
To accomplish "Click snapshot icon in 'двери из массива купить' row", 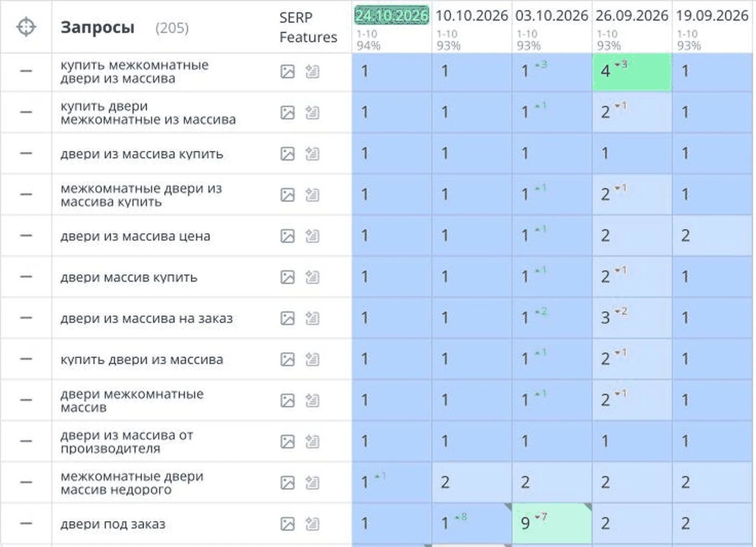I will (312, 154).
